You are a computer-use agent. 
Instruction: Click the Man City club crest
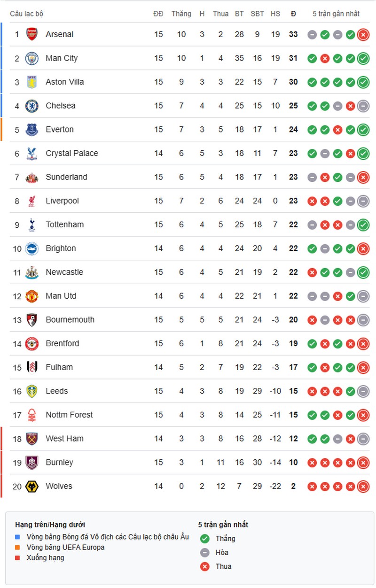click(x=31, y=58)
